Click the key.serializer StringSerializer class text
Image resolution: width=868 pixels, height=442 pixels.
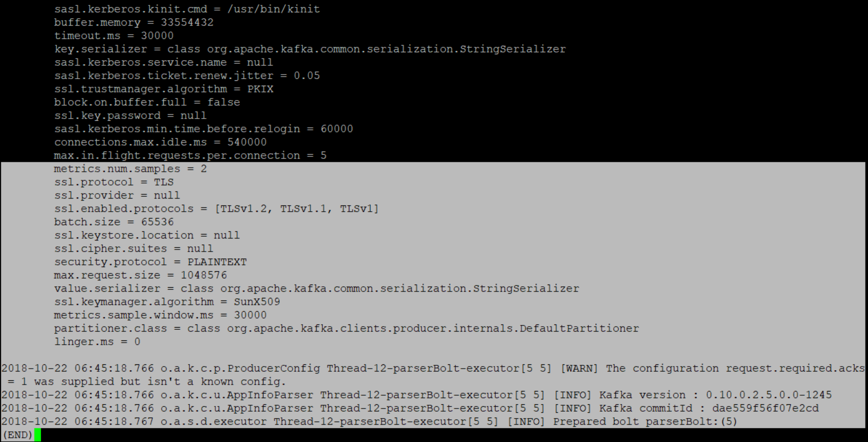(386, 49)
